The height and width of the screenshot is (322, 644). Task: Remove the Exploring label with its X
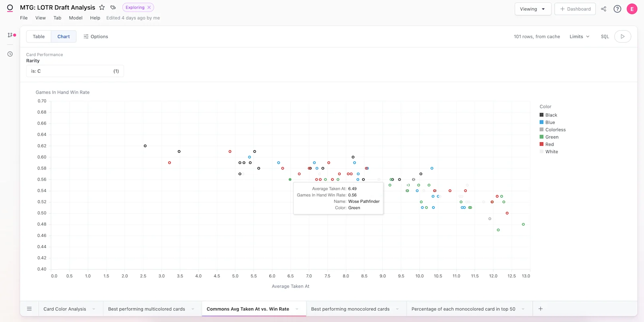(x=149, y=7)
